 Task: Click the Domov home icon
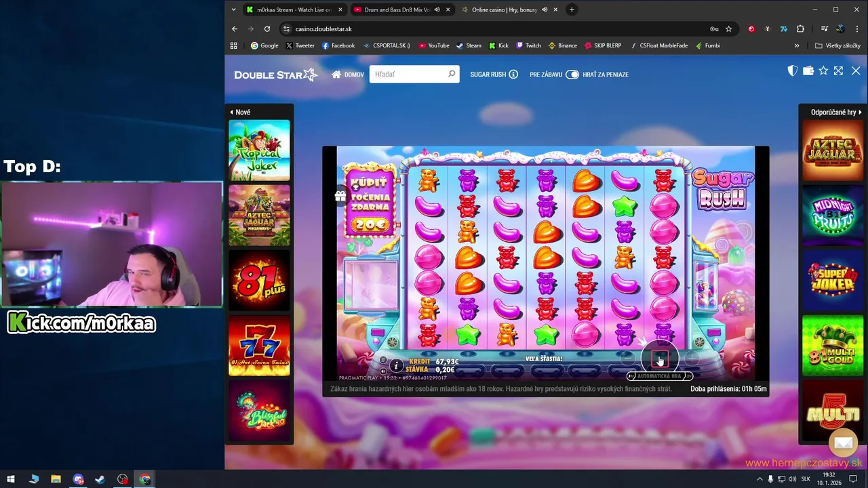click(x=336, y=75)
